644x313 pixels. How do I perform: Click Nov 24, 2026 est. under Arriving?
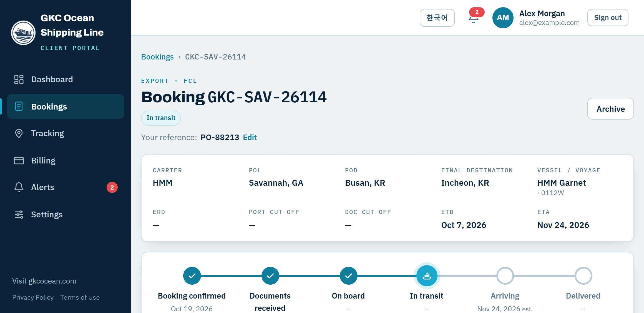(x=505, y=309)
